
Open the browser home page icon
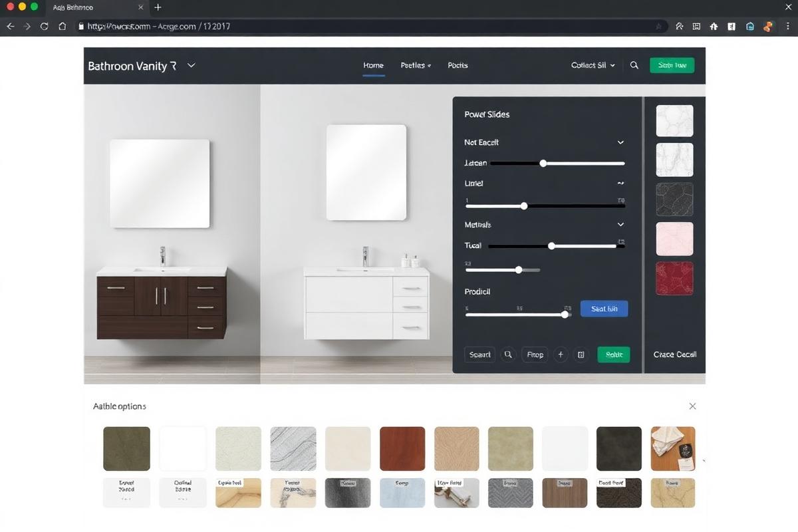click(61, 27)
